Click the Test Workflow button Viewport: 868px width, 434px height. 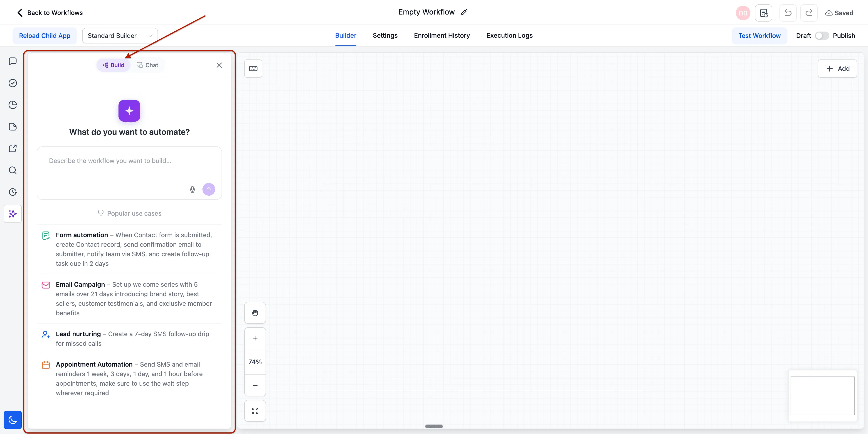759,36
